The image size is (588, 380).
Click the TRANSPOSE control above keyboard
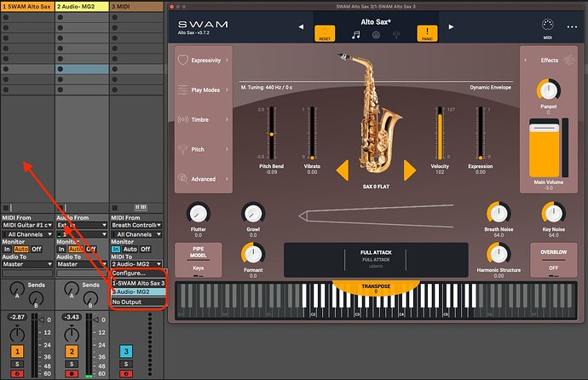pyautogui.click(x=376, y=288)
